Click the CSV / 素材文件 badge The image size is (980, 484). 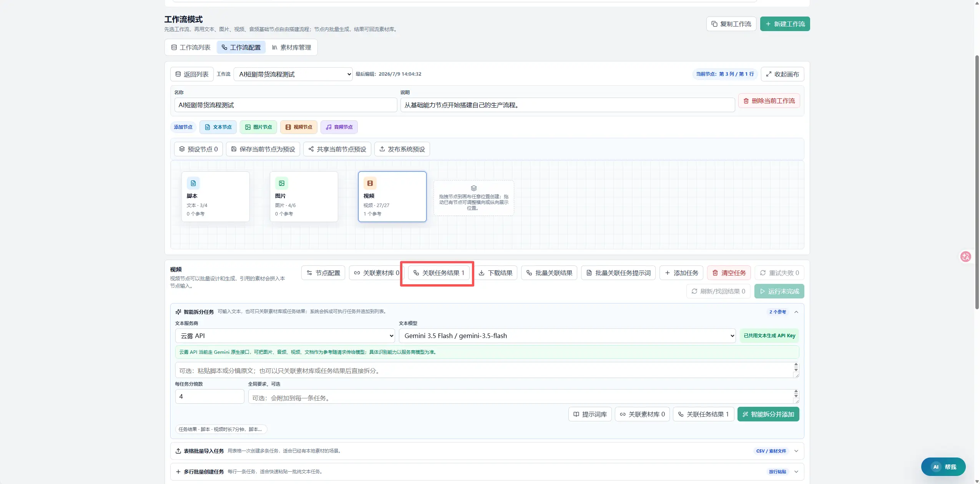771,451
